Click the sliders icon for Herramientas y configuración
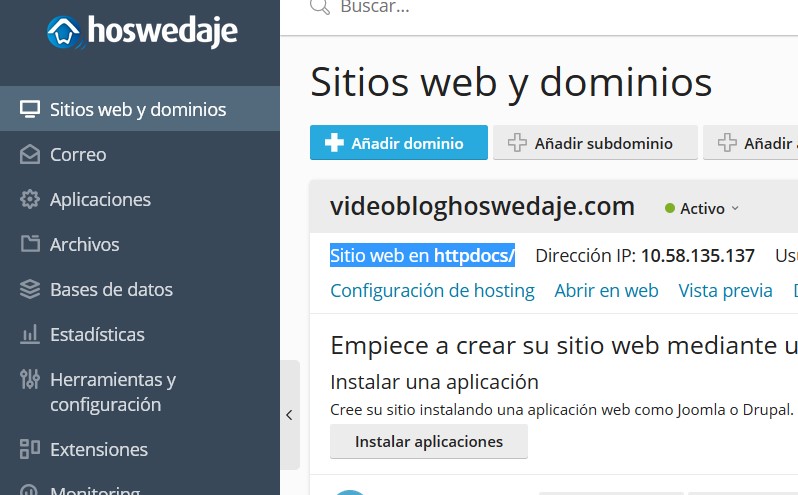 [30, 379]
